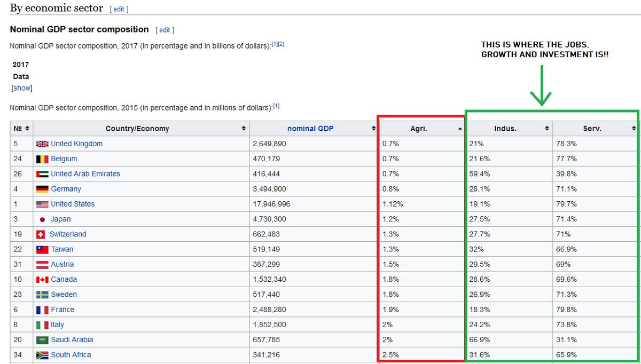Select the 1.12% agriculture cell
641x364 pixels.
[421, 204]
